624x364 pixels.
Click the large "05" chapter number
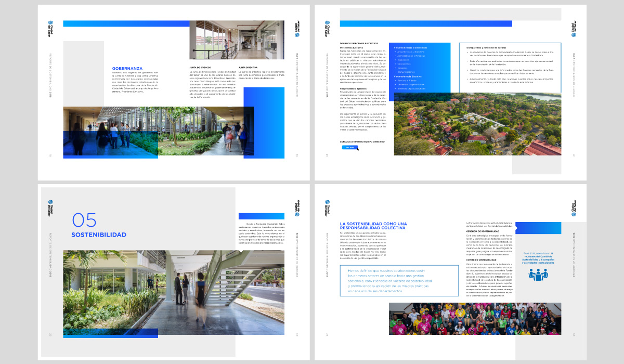84,220
